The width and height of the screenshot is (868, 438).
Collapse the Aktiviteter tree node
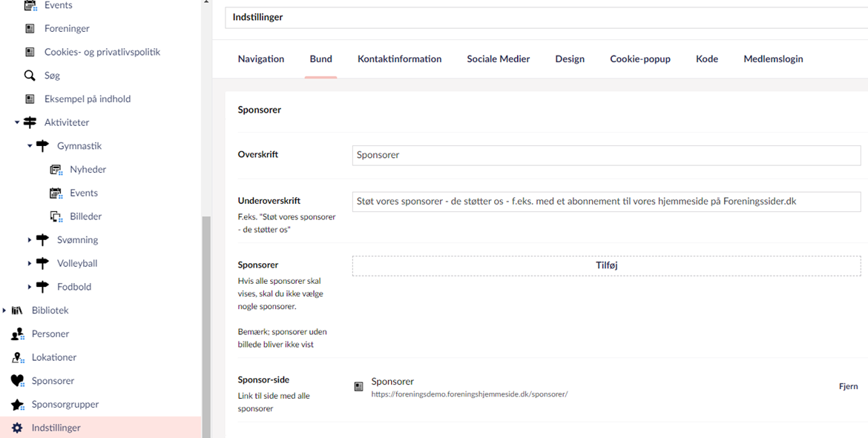17,123
